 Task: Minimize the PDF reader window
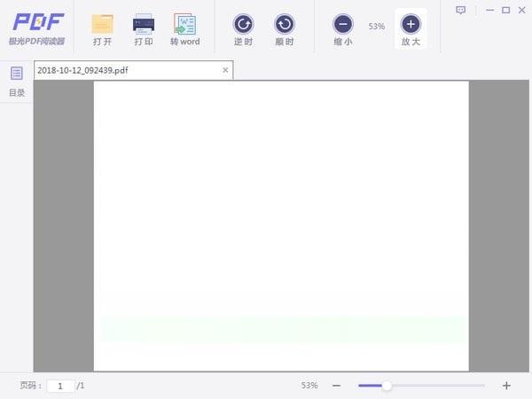coord(489,10)
